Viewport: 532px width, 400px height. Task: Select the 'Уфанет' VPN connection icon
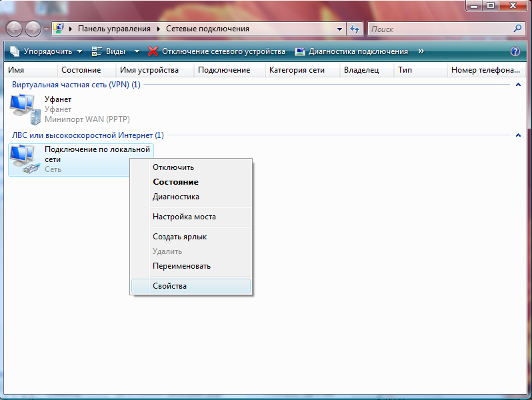point(25,109)
